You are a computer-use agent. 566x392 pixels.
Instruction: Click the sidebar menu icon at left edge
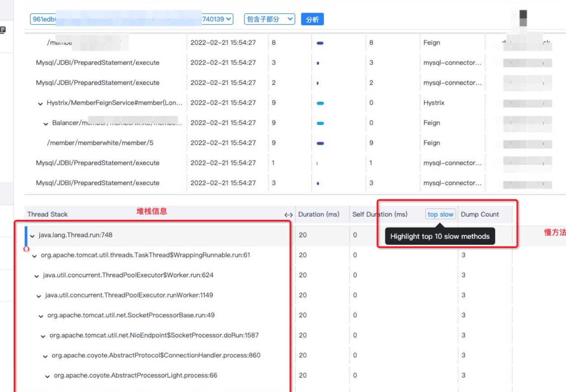coord(3,31)
